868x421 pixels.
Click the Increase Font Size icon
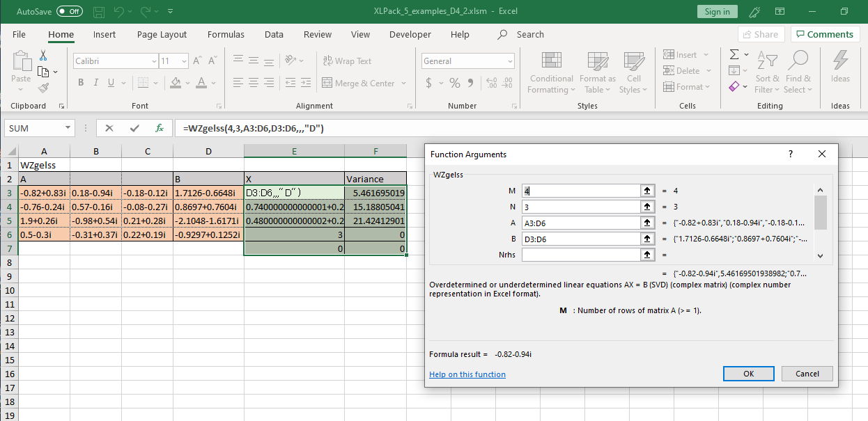click(x=197, y=61)
